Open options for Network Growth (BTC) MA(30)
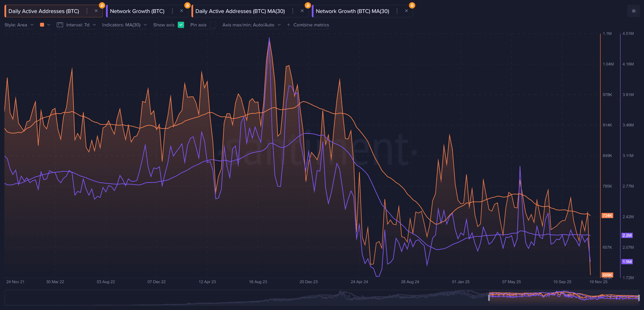This screenshot has width=644, height=310. [x=397, y=11]
